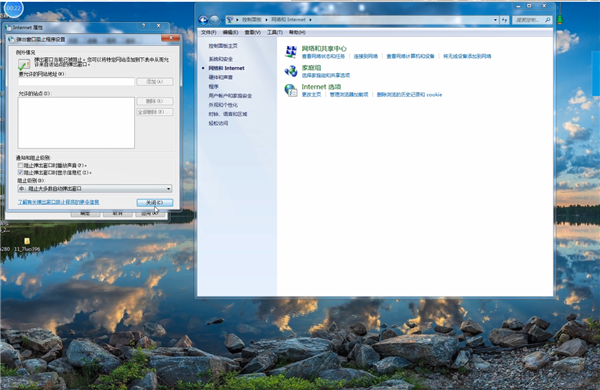
Task: Open 时钟、语言和区域 in sidebar
Action: point(228,114)
